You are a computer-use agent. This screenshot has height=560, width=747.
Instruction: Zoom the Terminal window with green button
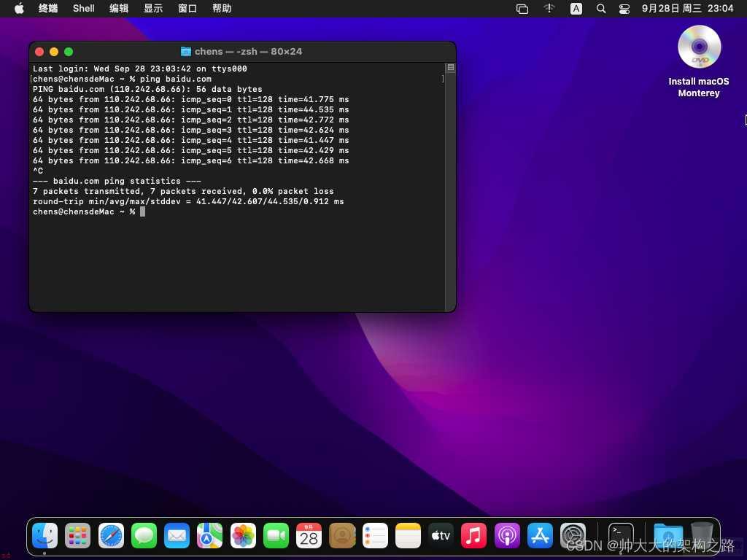(x=69, y=52)
